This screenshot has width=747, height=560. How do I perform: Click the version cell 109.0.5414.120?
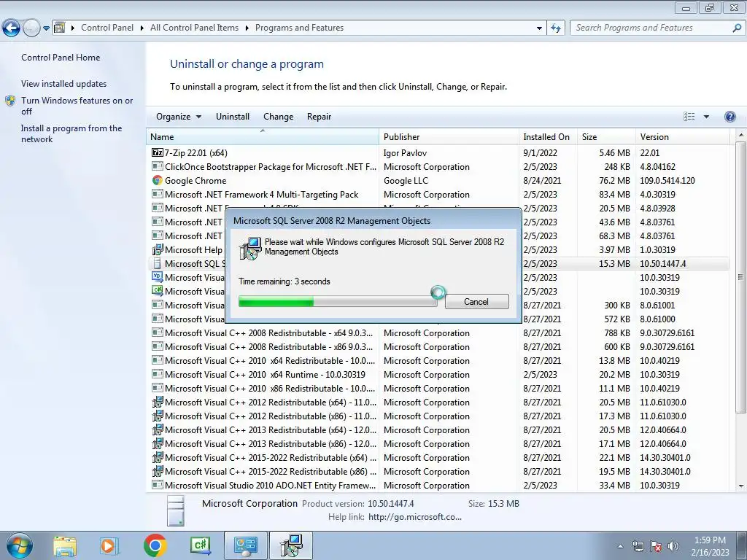tap(667, 181)
